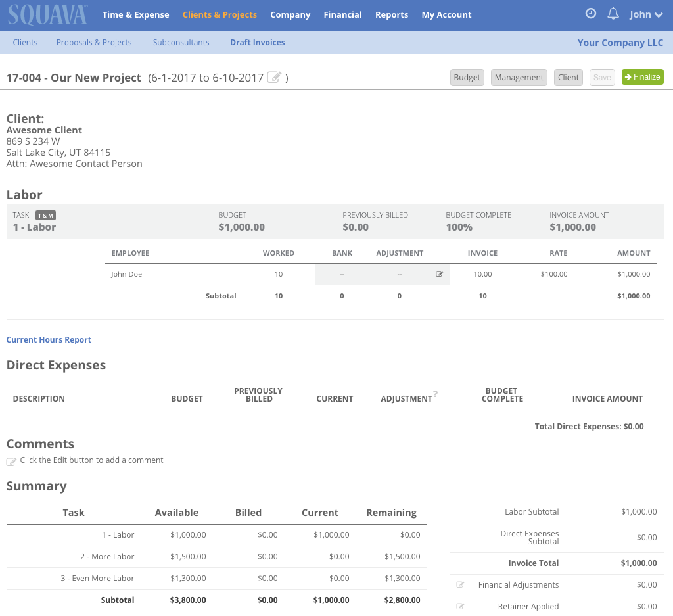
Task: Click the 3 - Even More Labor summary row
Action: tap(217, 579)
